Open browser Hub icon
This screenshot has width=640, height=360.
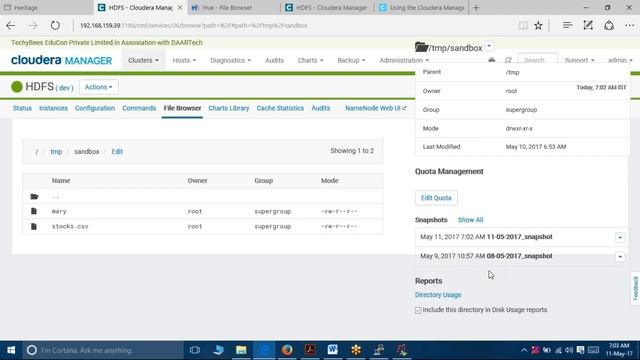(x=567, y=25)
